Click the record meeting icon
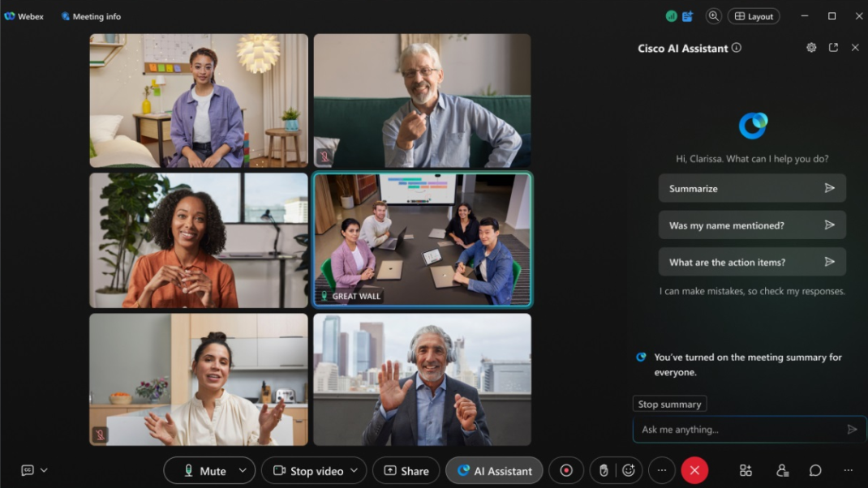The height and width of the screenshot is (488, 868). point(566,470)
